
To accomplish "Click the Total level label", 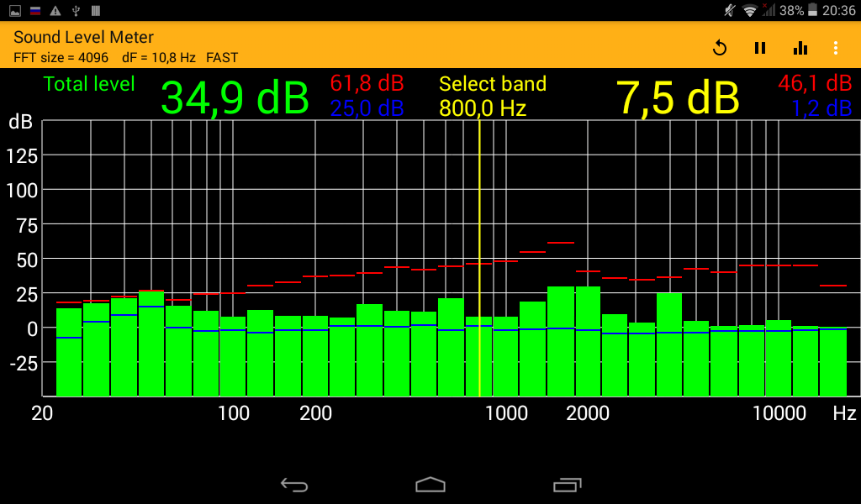I will click(89, 84).
